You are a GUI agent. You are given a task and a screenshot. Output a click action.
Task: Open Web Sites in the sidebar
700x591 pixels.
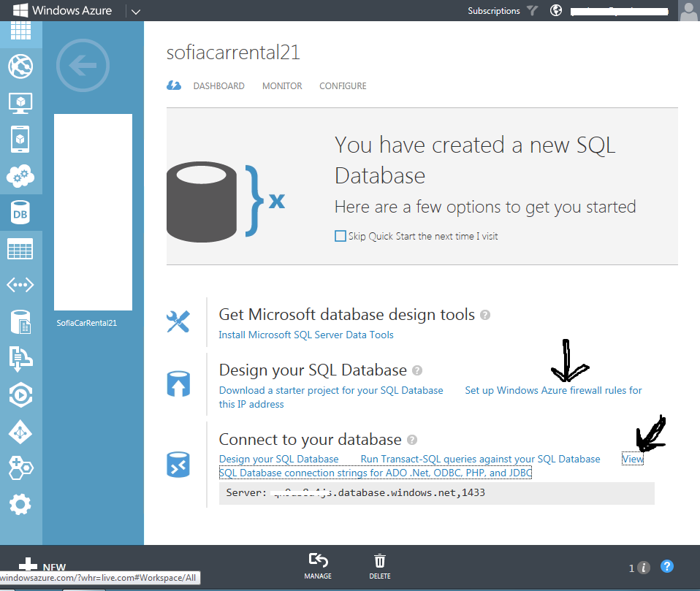point(20,66)
